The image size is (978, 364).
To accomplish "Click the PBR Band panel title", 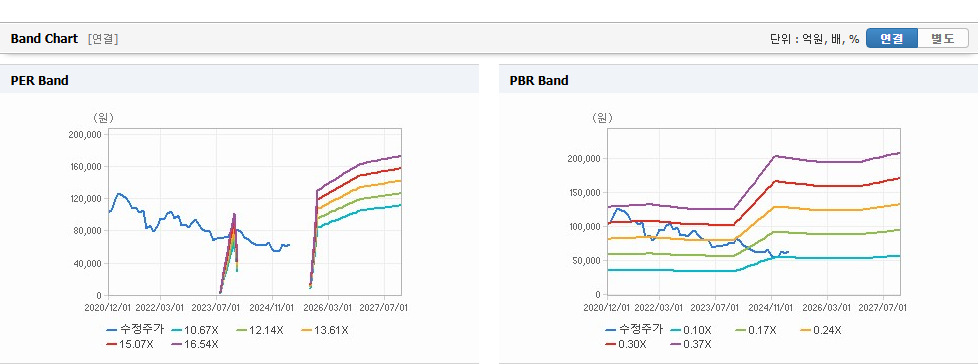I will click(539, 80).
